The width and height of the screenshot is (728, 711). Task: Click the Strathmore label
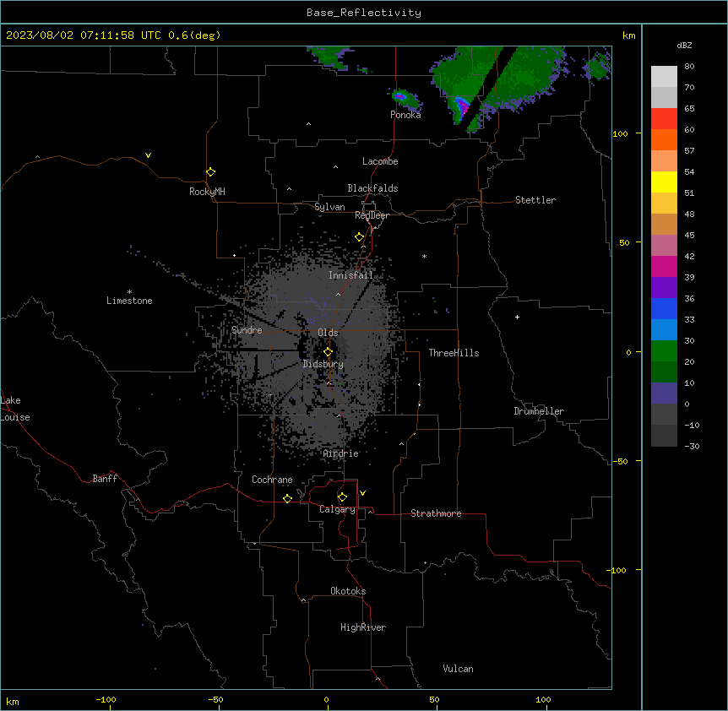click(436, 513)
